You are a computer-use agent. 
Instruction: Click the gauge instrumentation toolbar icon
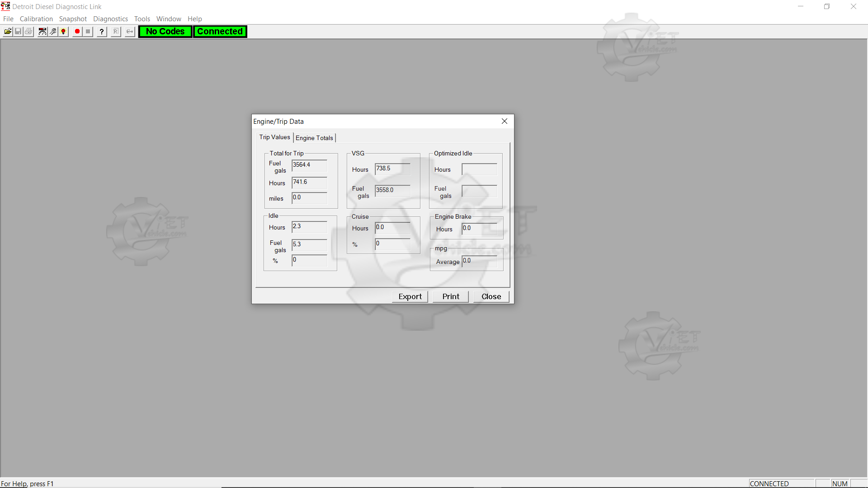tap(42, 32)
